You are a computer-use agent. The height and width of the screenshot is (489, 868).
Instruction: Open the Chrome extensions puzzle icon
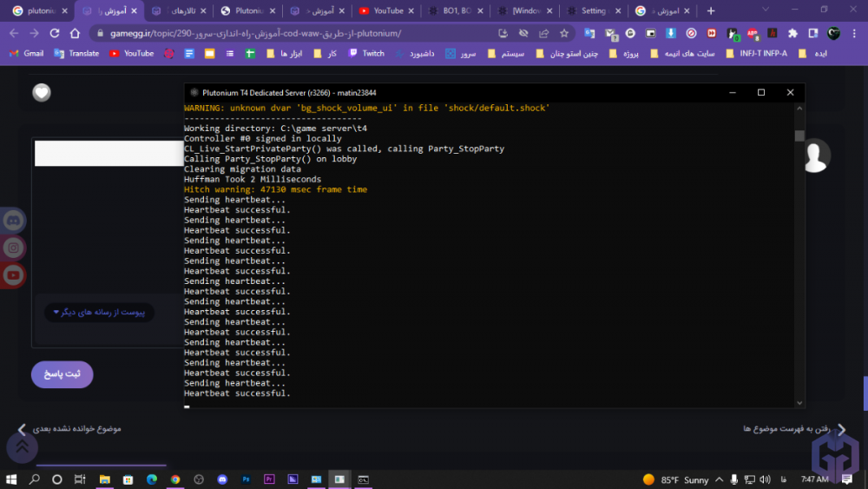792,33
